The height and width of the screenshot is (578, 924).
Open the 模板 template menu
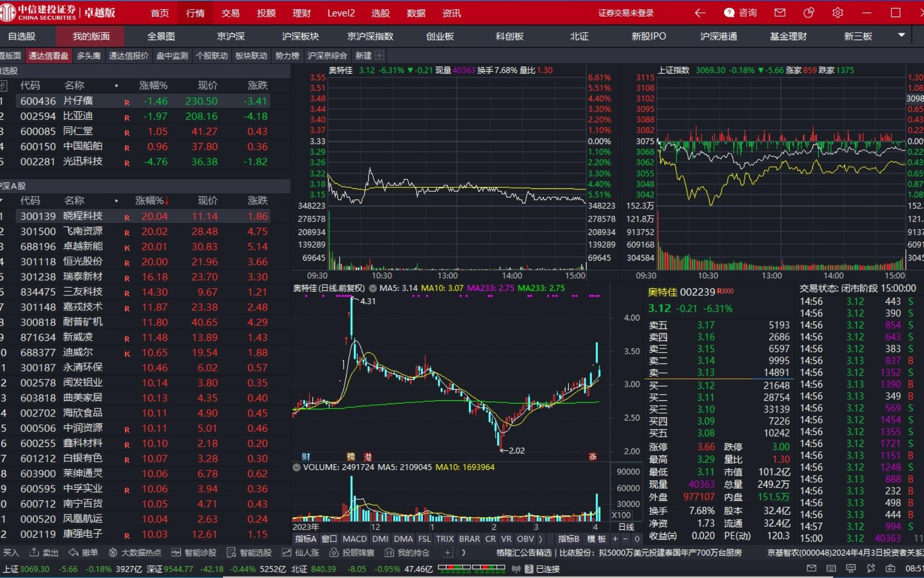point(596,539)
